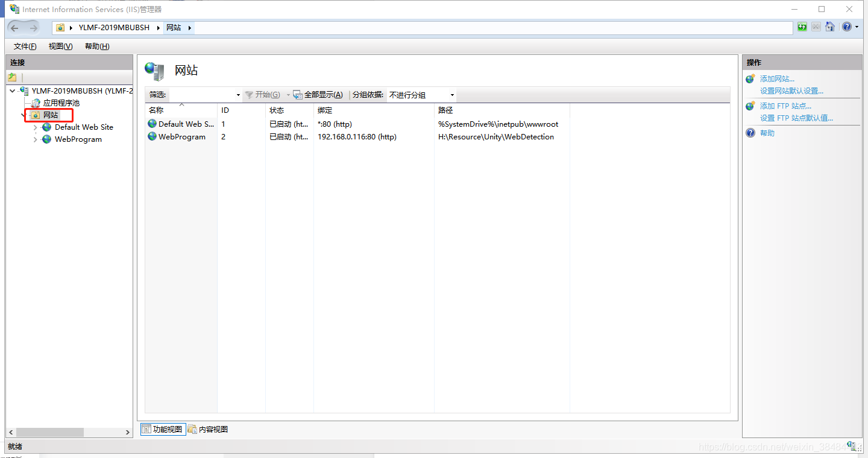
Task: Click YLMF-2019MBUBSH in the address breadcrumb
Action: pos(114,28)
